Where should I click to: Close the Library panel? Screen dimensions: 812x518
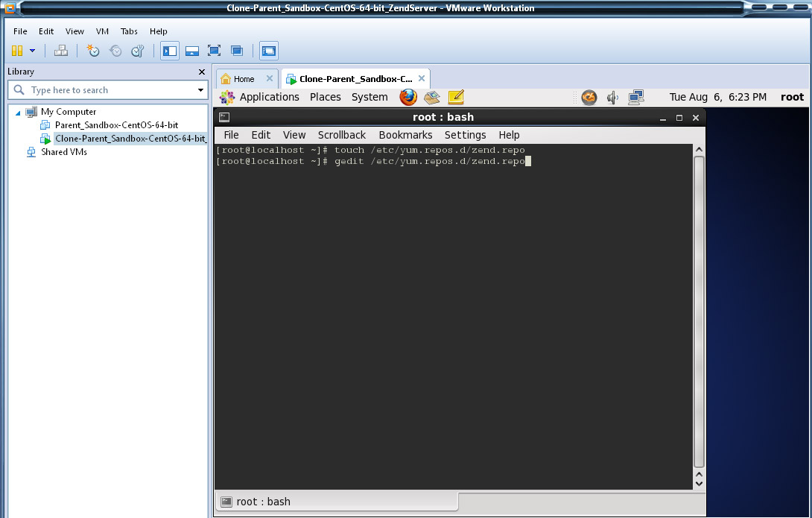(x=202, y=72)
